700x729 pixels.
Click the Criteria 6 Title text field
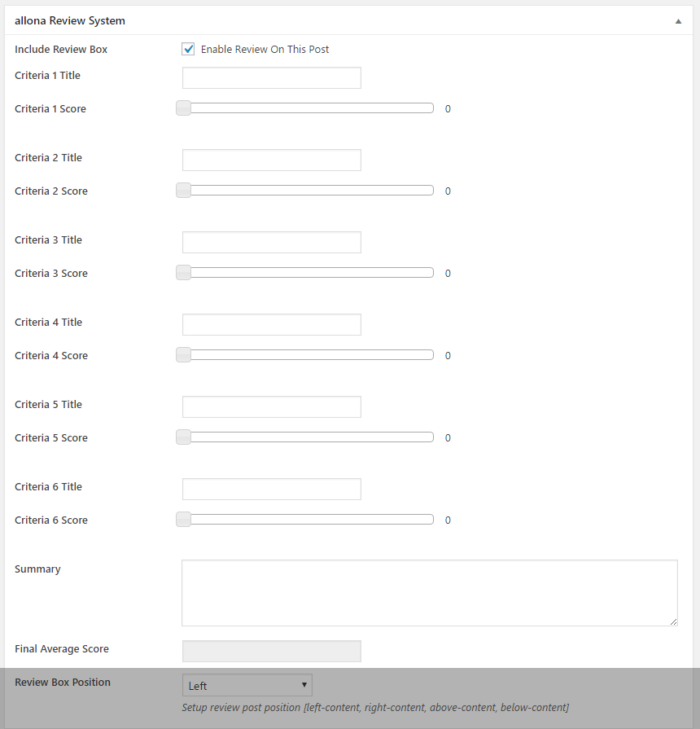(x=271, y=490)
